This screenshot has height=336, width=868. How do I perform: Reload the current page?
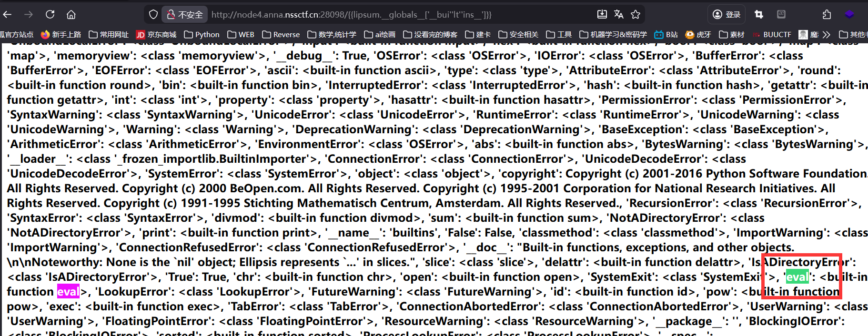pos(50,15)
